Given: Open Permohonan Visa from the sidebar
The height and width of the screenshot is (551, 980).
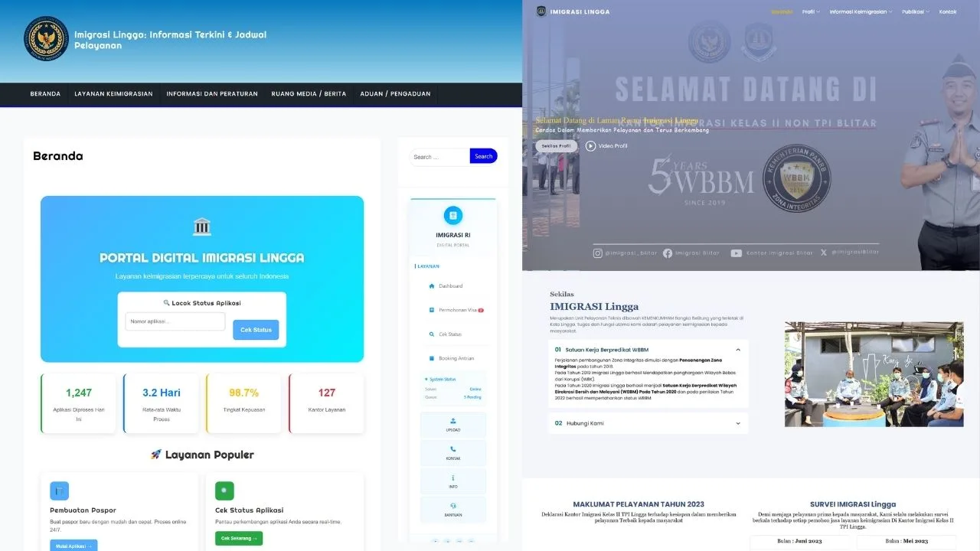Looking at the screenshot, I should tap(457, 310).
